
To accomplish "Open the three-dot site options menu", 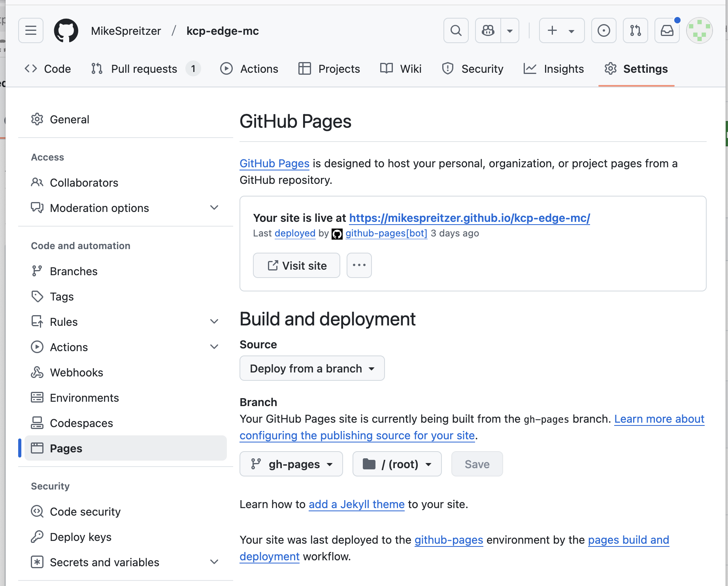I will (359, 265).
